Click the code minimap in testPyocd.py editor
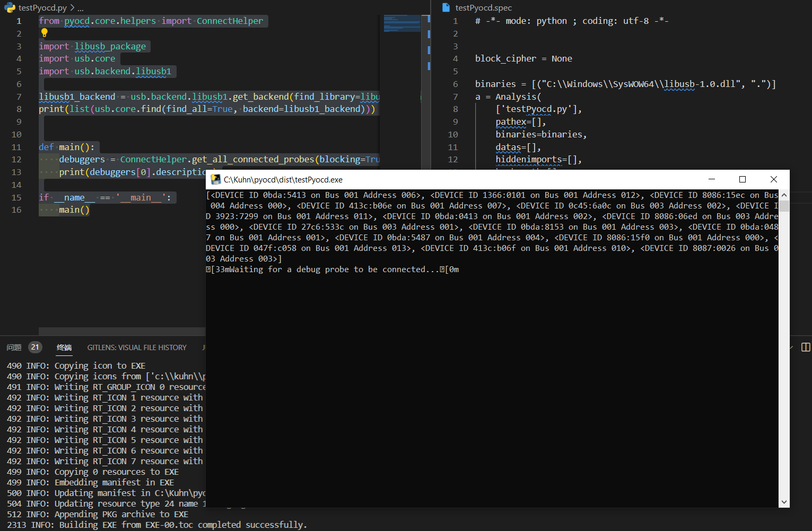Image resolution: width=812 pixels, height=531 pixels. click(402, 23)
